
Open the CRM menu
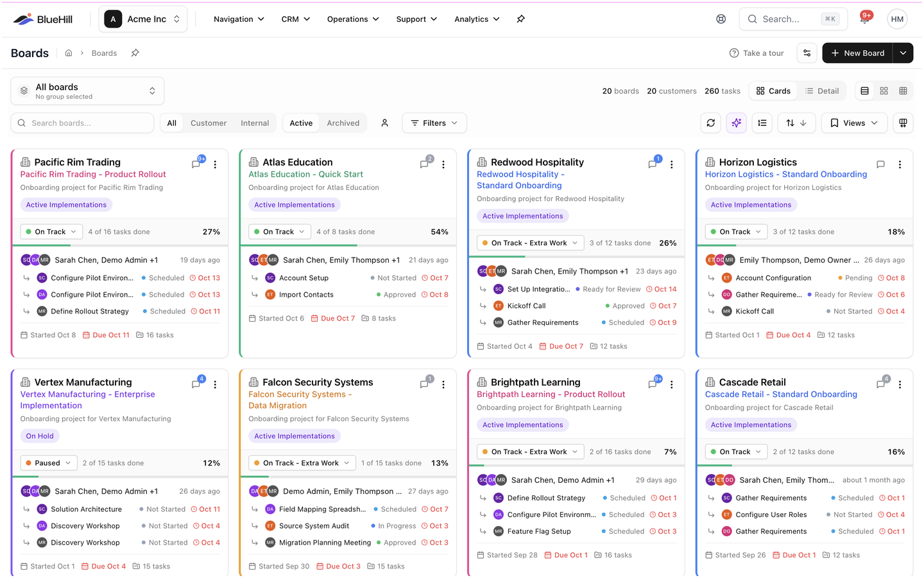(x=296, y=19)
